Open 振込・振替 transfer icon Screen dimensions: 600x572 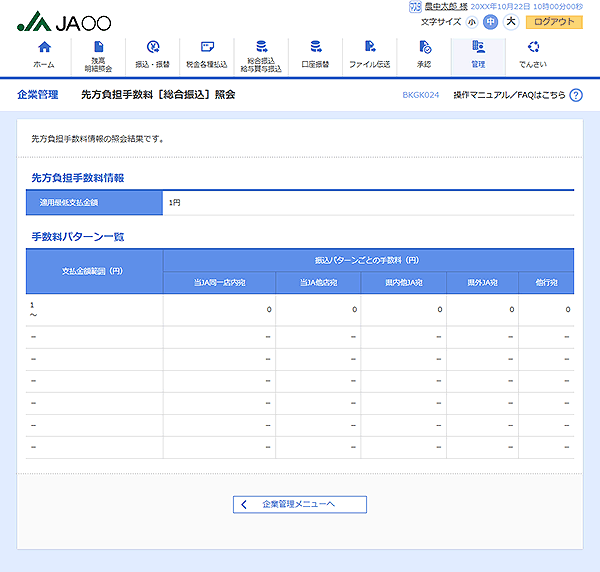coord(152,47)
